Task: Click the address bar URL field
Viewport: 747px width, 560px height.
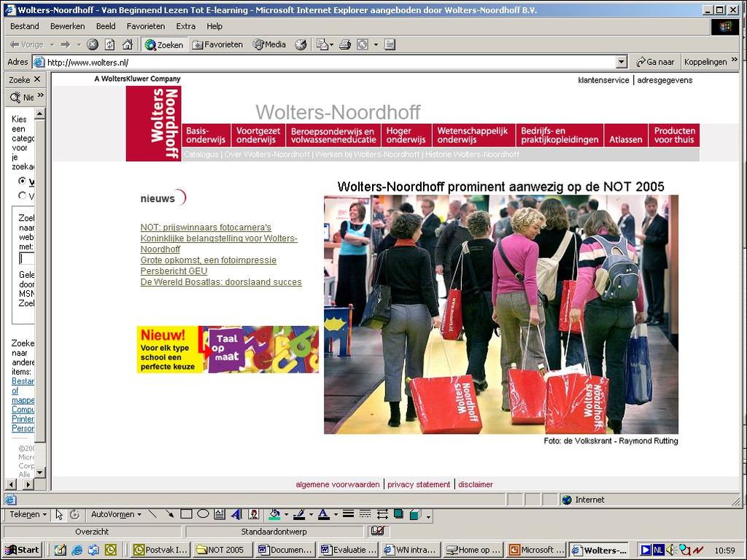Action: point(330,62)
